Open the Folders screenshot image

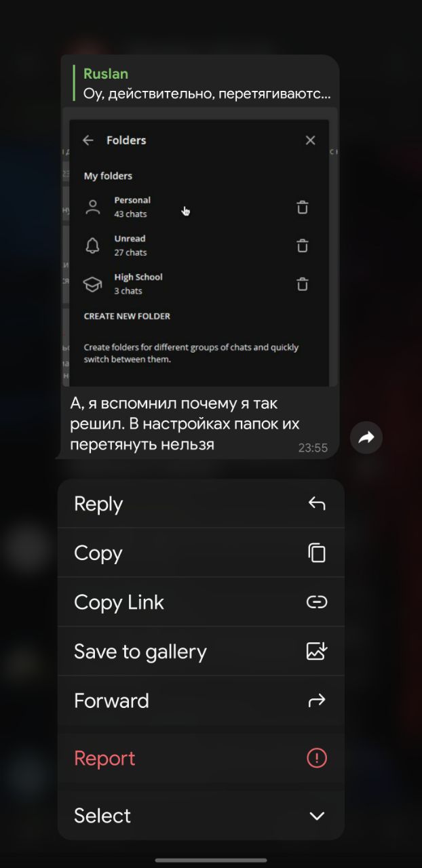click(199, 247)
